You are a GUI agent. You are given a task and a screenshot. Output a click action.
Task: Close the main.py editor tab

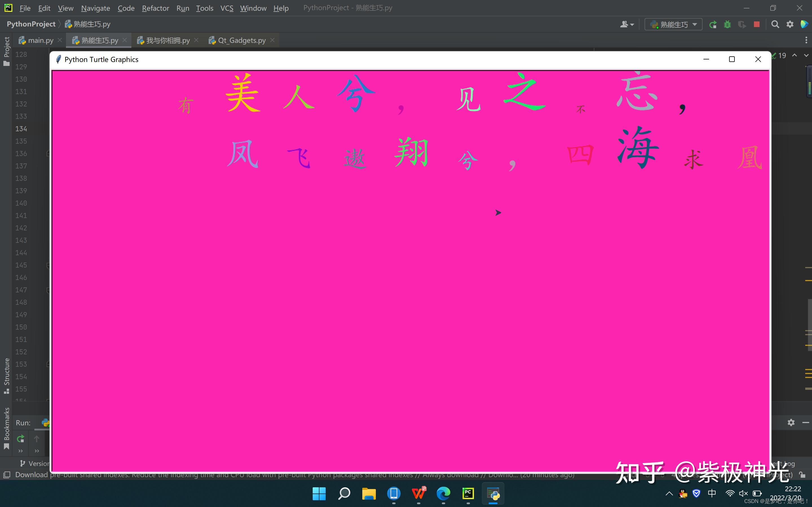pos(60,40)
